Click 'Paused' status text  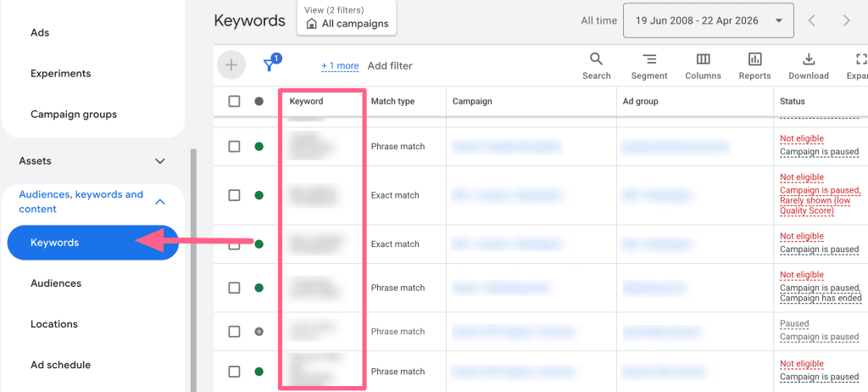(x=794, y=324)
